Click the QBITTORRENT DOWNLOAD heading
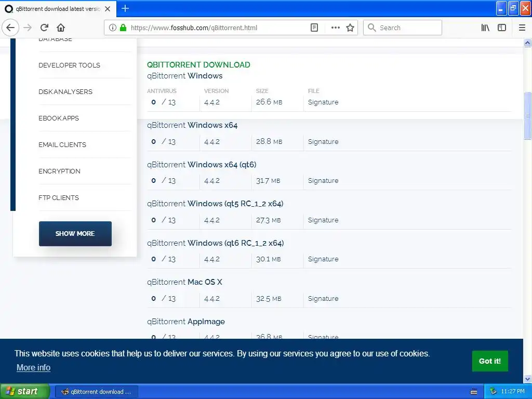 pos(198,65)
